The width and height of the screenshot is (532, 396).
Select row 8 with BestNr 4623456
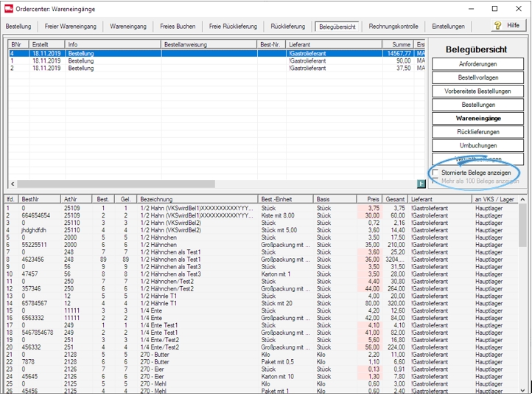coord(262,259)
